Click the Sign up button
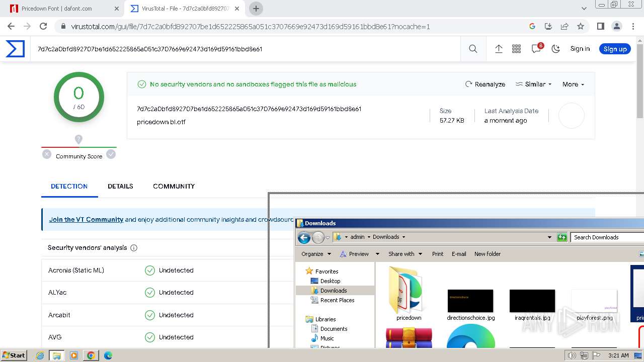 (615, 49)
